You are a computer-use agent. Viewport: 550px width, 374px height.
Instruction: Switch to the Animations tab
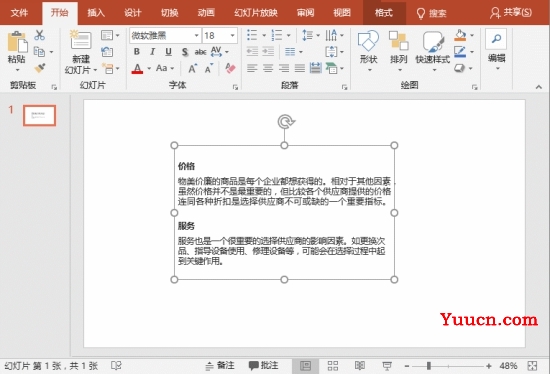(x=206, y=13)
